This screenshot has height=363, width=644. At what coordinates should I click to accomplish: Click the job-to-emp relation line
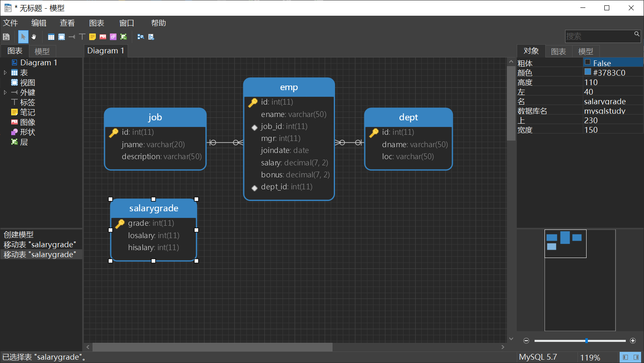225,143
